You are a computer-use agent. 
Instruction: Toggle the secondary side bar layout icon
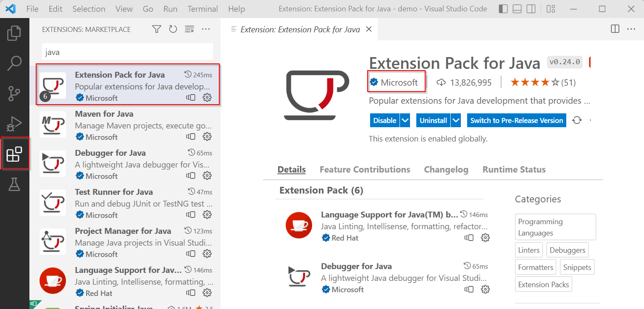[x=531, y=9]
